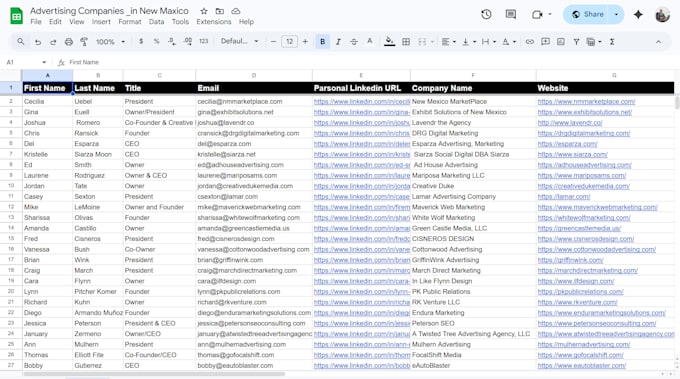Screen dimensions: 680x379
Task: View cloud save status icon
Action: pos(235,11)
